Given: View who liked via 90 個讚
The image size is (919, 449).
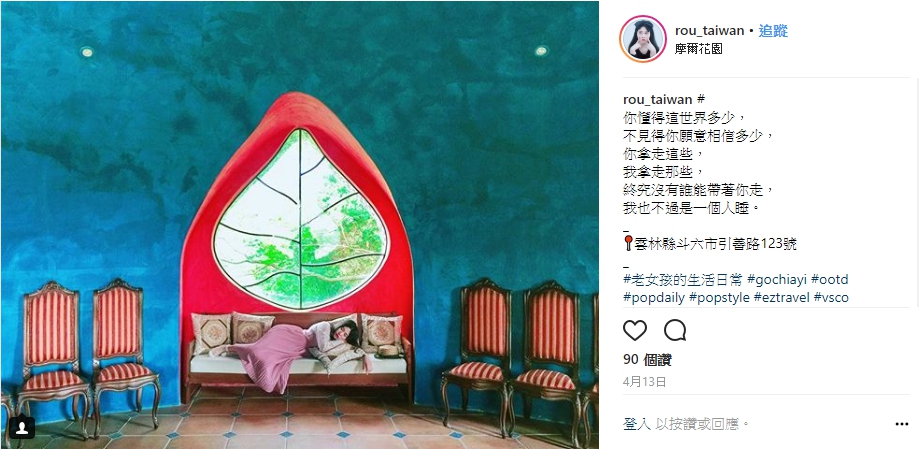Looking at the screenshot, I should coord(647,360).
